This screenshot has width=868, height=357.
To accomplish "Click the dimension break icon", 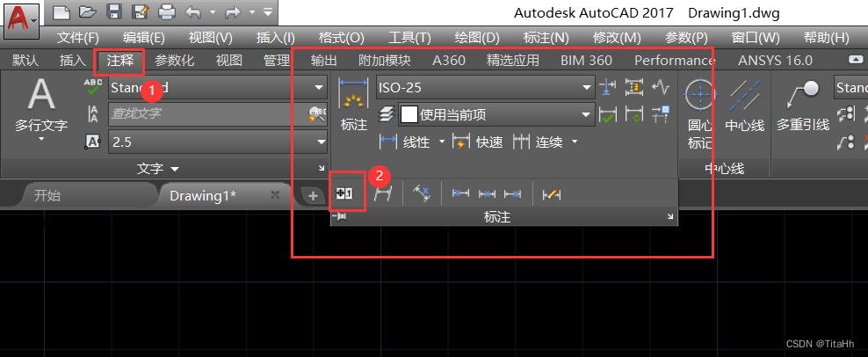I will (608, 86).
